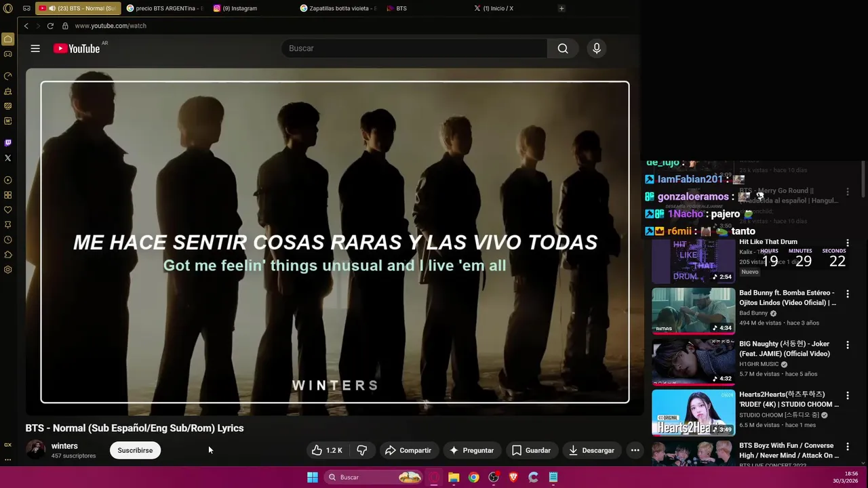This screenshot has width=868, height=488.
Task: Mute the BTS tab using its speaker icon
Action: [52, 8]
